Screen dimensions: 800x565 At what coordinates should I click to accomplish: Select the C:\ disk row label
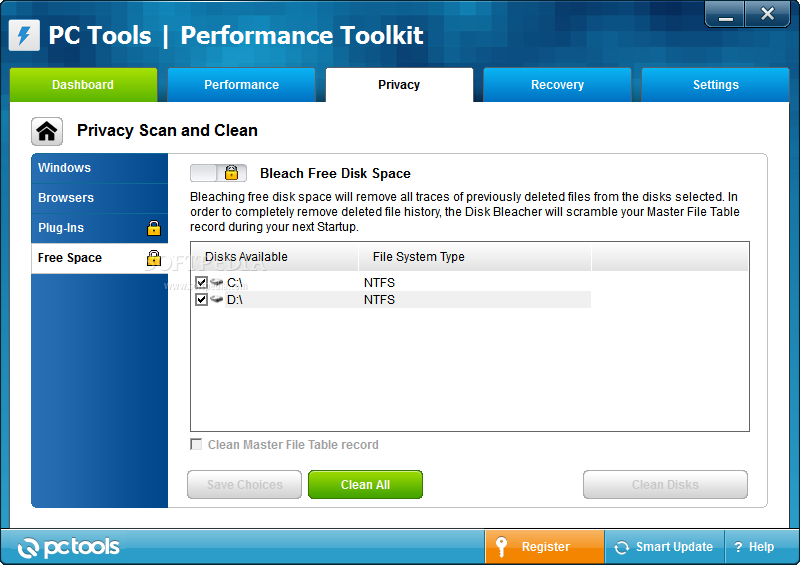click(235, 283)
